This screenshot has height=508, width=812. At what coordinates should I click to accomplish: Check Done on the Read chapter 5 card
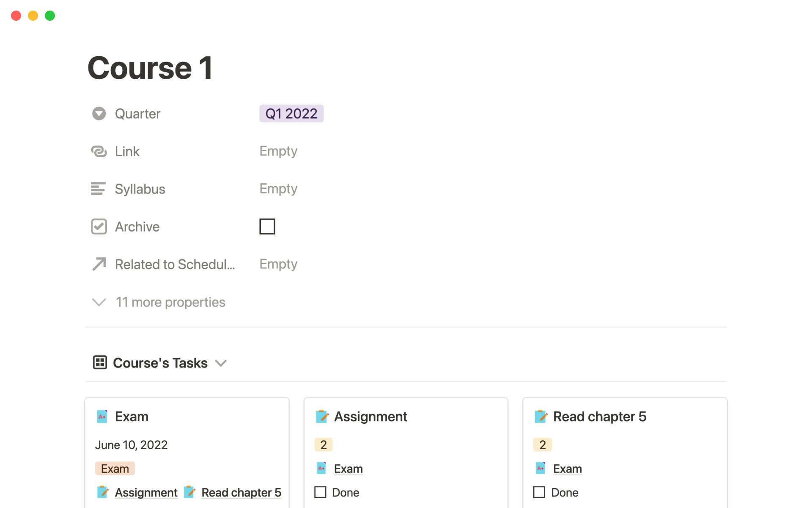click(x=539, y=492)
